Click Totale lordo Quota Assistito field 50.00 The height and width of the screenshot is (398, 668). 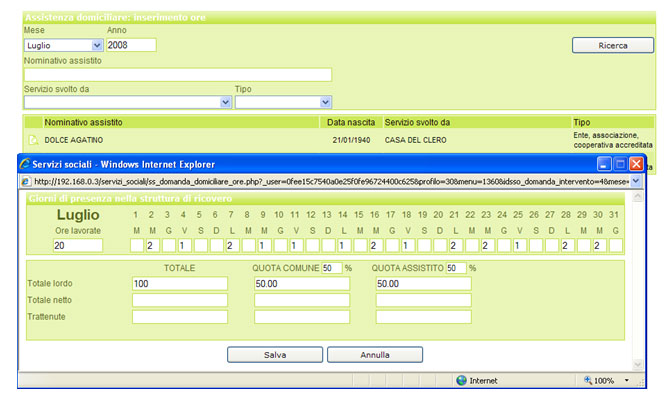[423, 284]
